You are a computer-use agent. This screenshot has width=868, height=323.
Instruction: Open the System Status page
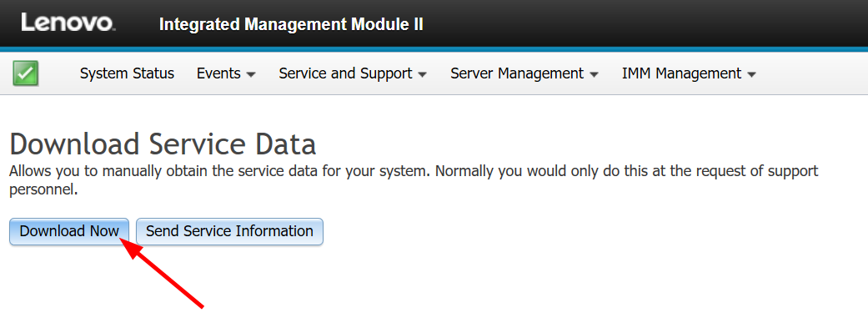click(x=127, y=73)
